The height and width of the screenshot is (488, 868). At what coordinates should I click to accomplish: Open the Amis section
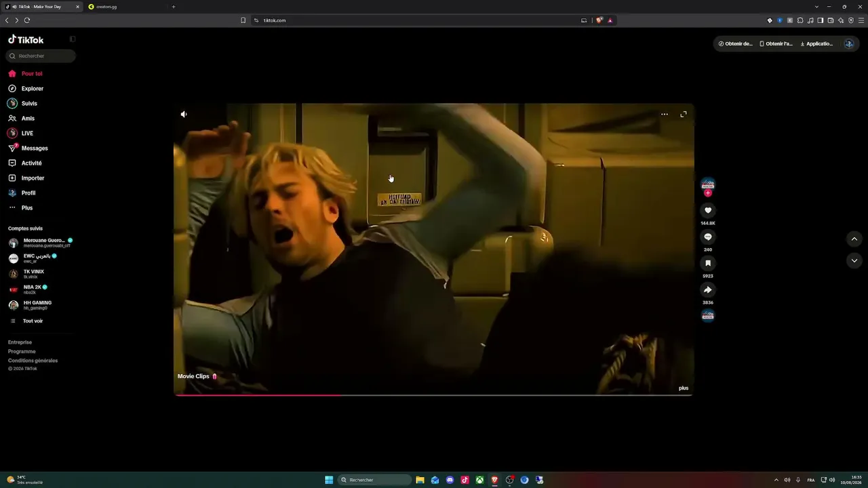[21, 119]
